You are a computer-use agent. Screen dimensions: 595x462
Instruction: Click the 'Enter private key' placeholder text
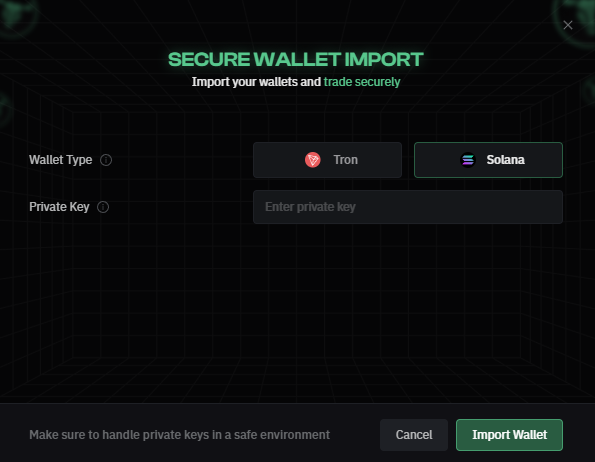pos(310,207)
